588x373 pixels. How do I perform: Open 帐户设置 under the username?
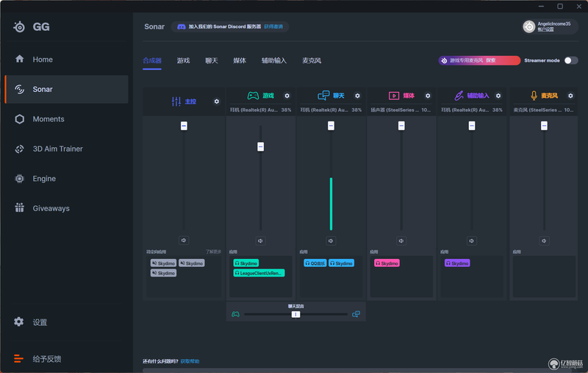[545, 29]
